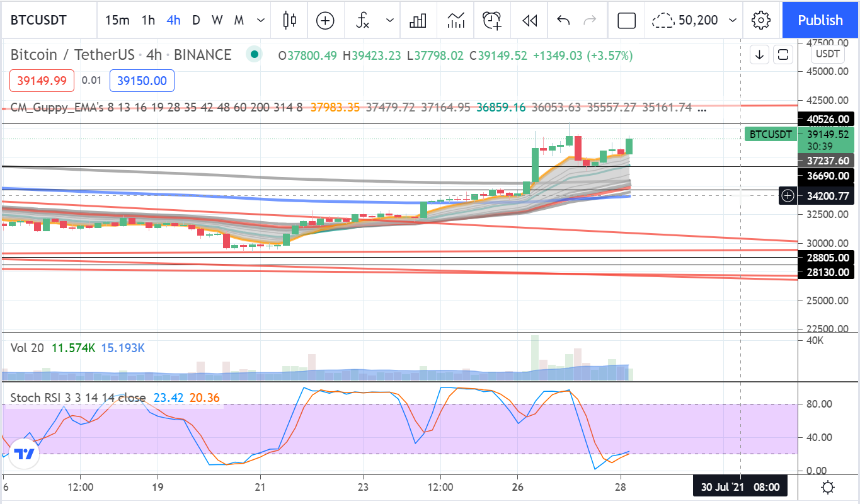Viewport: 860px width, 504px height.
Task: Click the blue buy price 39150.00 button
Action: pyautogui.click(x=142, y=81)
